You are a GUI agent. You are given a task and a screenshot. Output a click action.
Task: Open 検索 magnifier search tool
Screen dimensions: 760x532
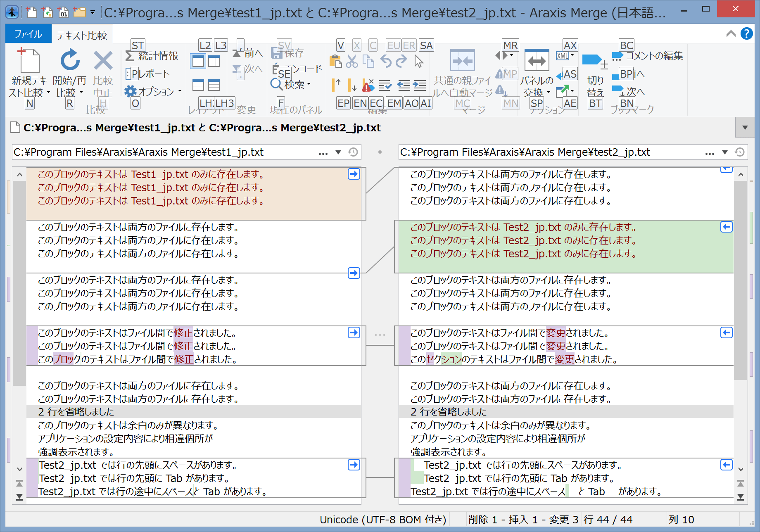(276, 84)
